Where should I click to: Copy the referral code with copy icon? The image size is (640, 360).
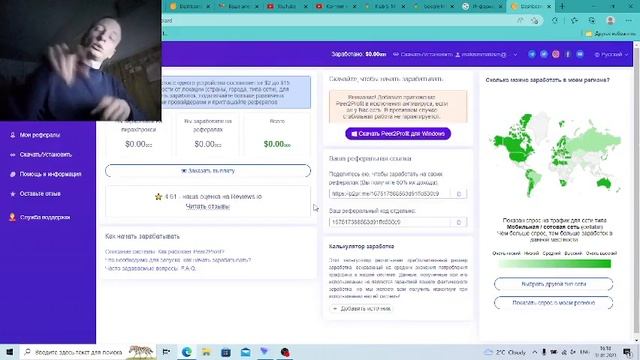pyautogui.click(x=458, y=222)
